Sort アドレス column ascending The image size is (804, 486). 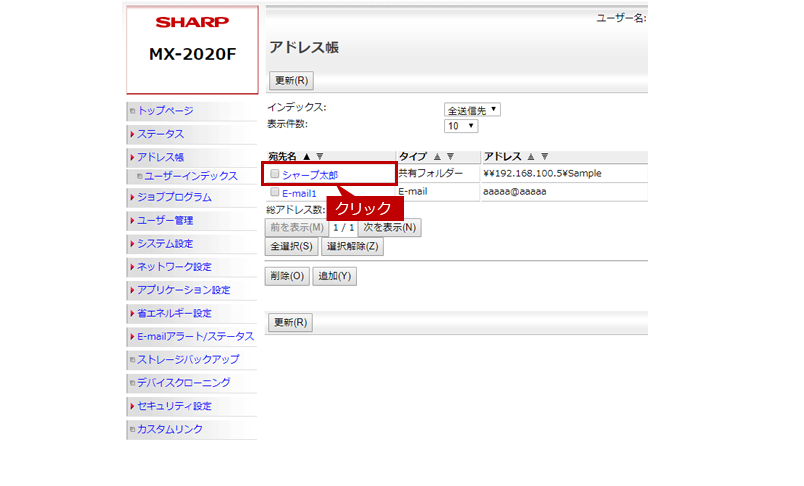coord(530,157)
